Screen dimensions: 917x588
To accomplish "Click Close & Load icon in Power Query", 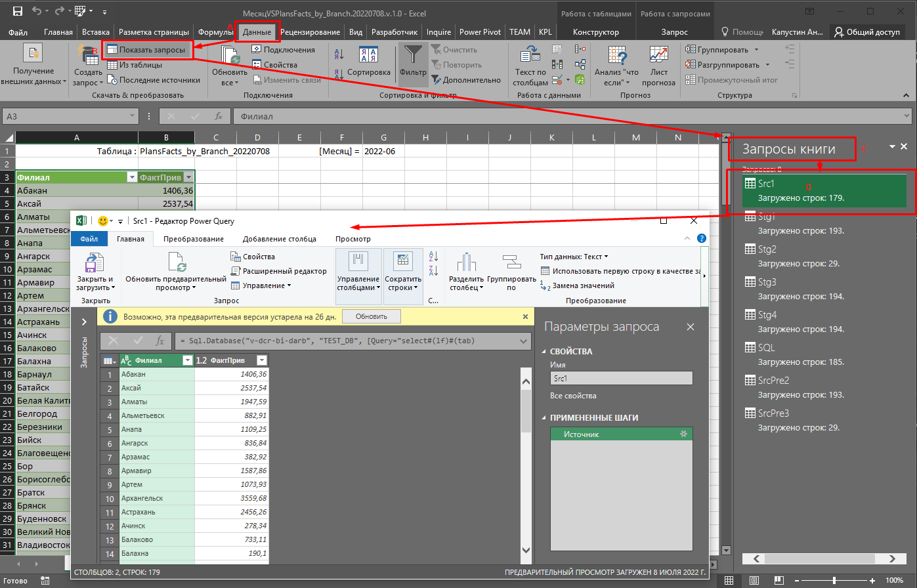I will pyautogui.click(x=96, y=262).
